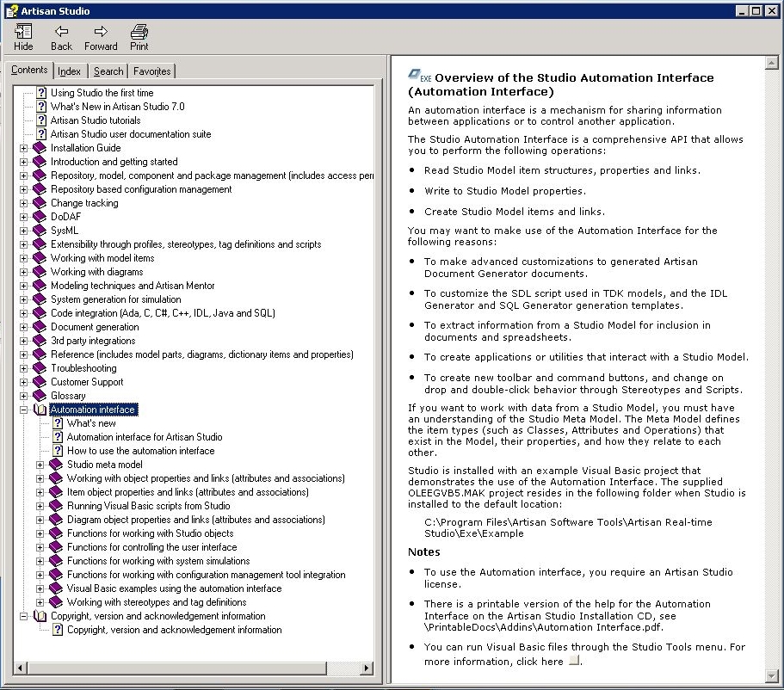This screenshot has height=690, width=784.
Task: Switch to the Search tab
Action: tap(108, 71)
